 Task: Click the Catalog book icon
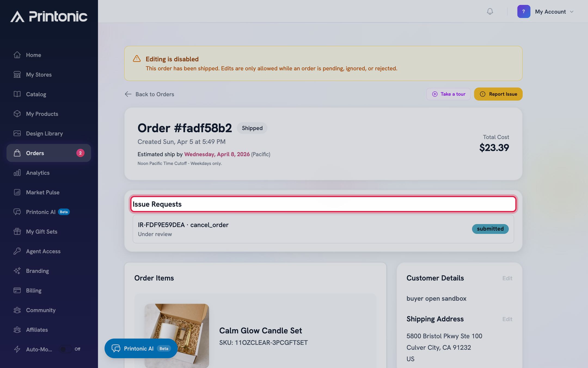point(17,94)
